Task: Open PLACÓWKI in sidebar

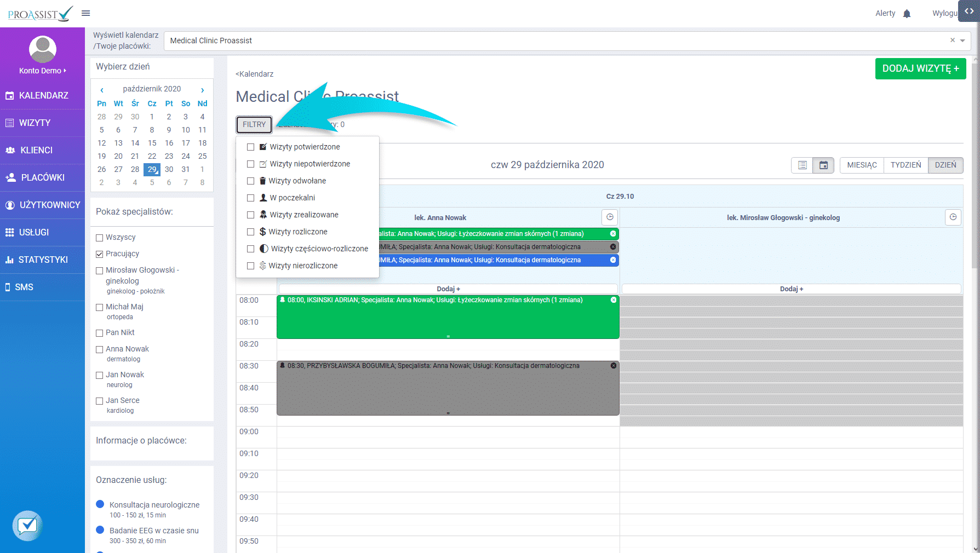Action: click(43, 177)
